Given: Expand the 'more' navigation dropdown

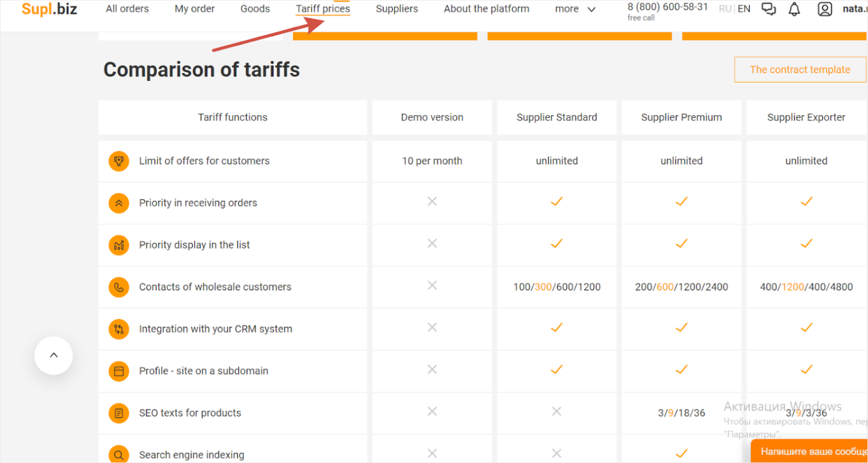Looking at the screenshot, I should click(575, 9).
